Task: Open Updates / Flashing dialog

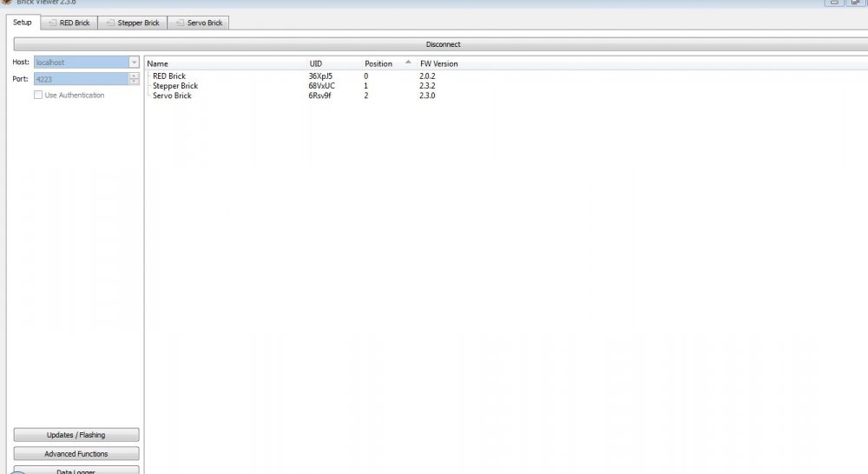Action: point(76,435)
